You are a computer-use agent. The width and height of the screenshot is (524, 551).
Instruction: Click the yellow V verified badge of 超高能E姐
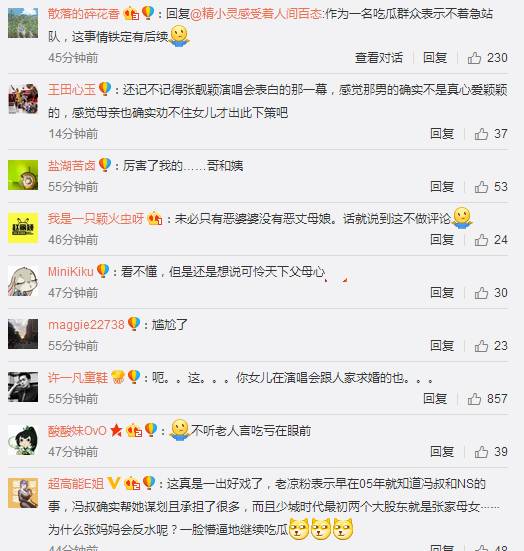114,483
